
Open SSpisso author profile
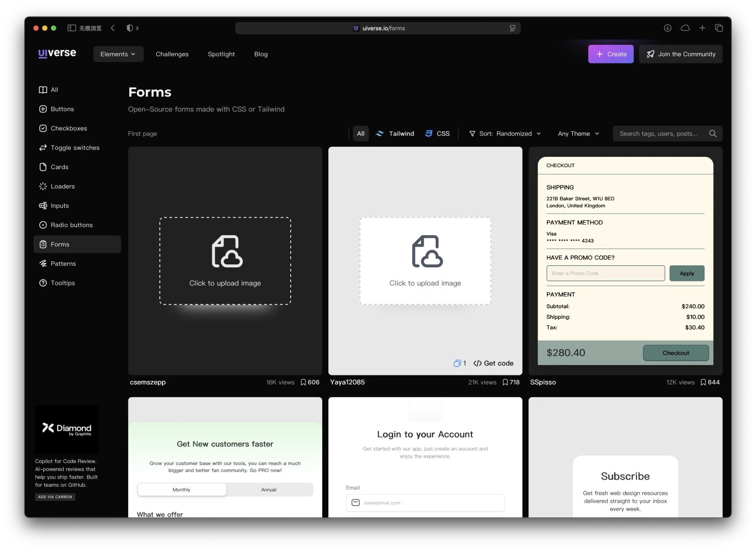click(543, 382)
